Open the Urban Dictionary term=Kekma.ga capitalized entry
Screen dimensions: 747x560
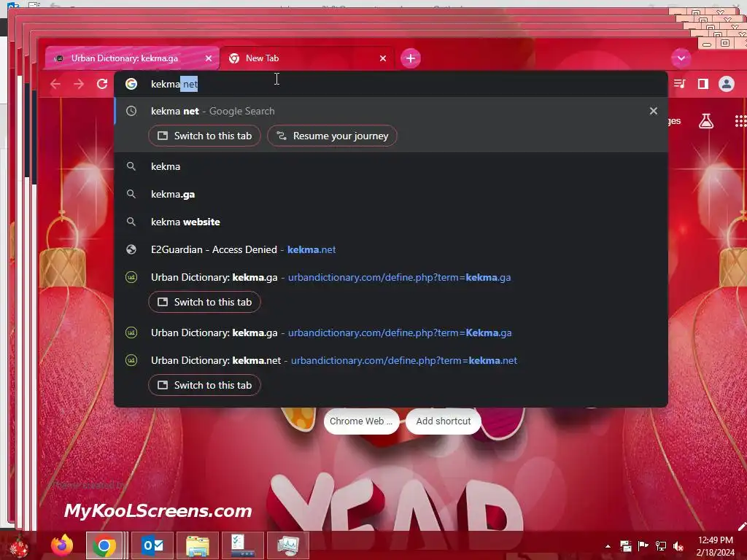pos(391,332)
